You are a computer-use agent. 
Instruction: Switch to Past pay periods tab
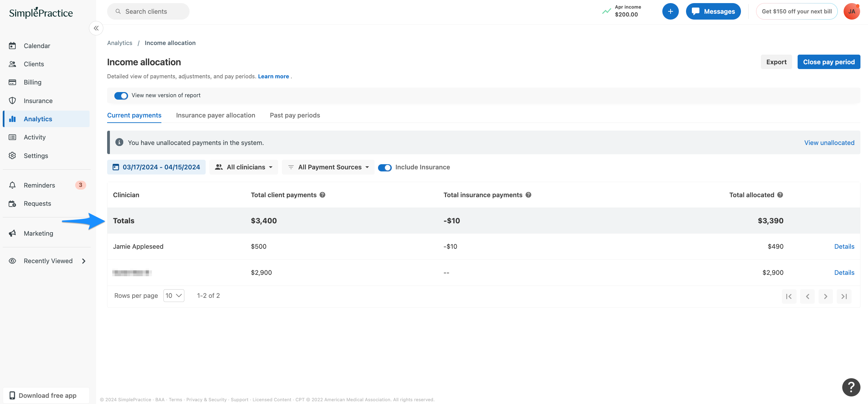coord(295,115)
